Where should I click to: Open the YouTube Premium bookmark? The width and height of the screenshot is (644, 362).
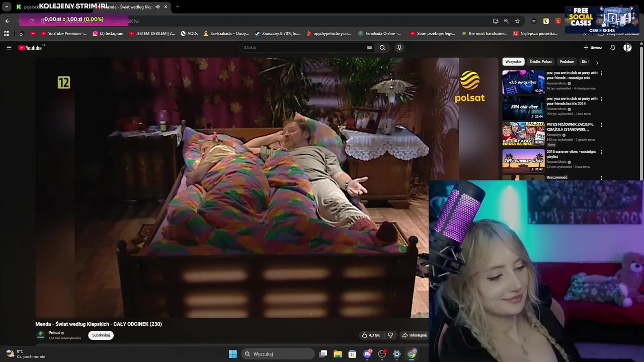pyautogui.click(x=63, y=34)
